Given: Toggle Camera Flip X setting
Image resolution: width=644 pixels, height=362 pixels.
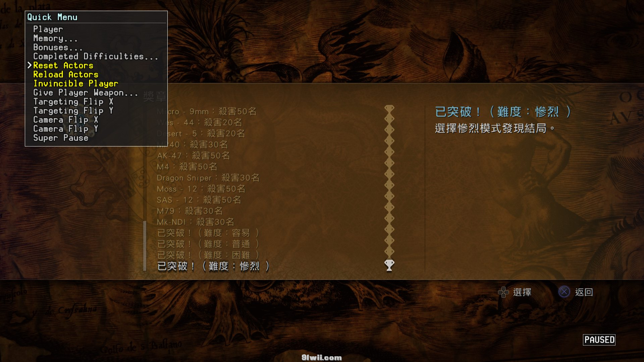Looking at the screenshot, I should coord(66,120).
